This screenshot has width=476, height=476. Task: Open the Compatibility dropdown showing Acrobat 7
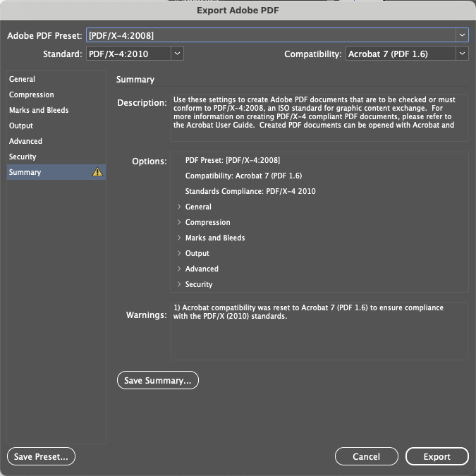pos(407,54)
